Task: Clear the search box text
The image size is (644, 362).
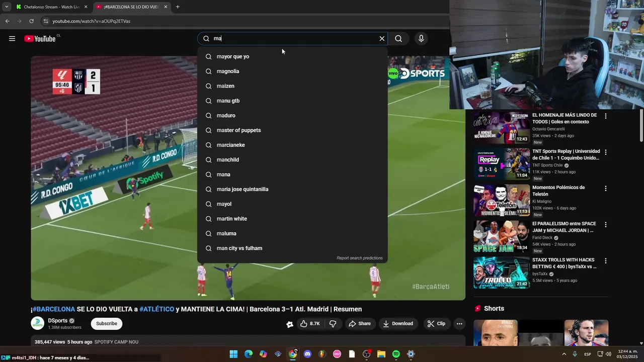Action: click(382, 39)
